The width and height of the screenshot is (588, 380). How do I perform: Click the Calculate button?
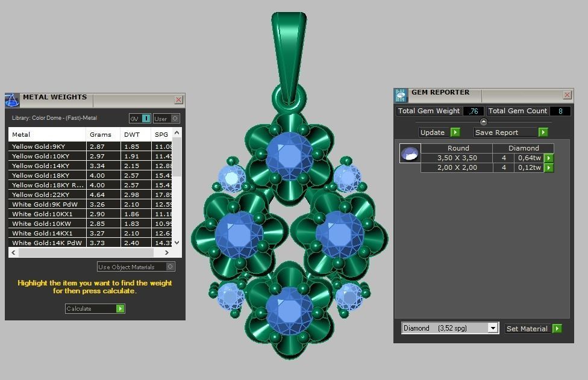click(95, 308)
